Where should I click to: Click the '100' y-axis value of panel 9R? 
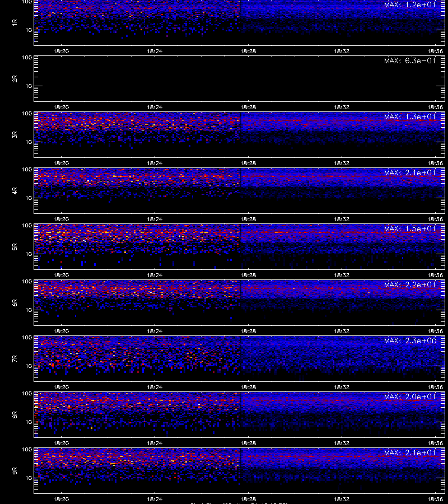point(27,450)
